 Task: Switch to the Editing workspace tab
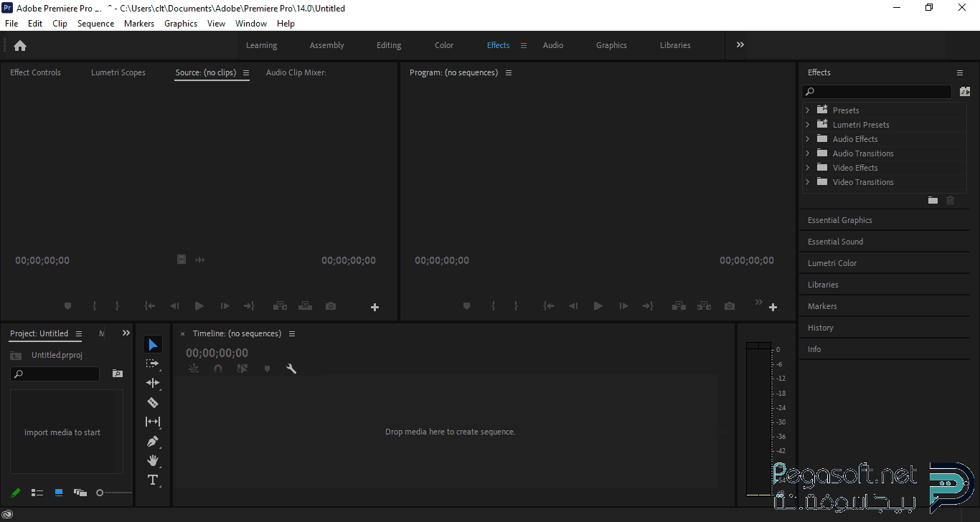pos(389,45)
